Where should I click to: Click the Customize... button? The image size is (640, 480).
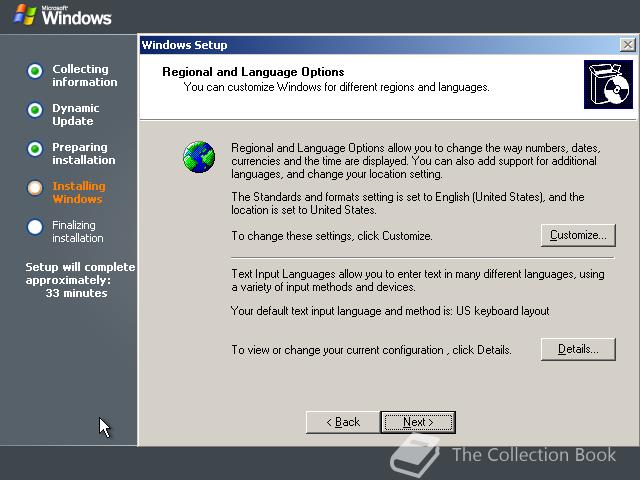coord(578,235)
